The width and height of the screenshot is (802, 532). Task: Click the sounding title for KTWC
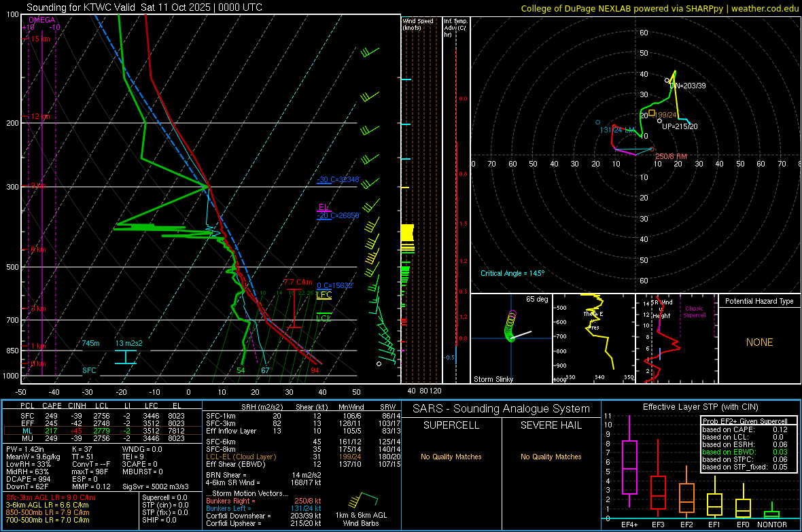click(x=144, y=7)
